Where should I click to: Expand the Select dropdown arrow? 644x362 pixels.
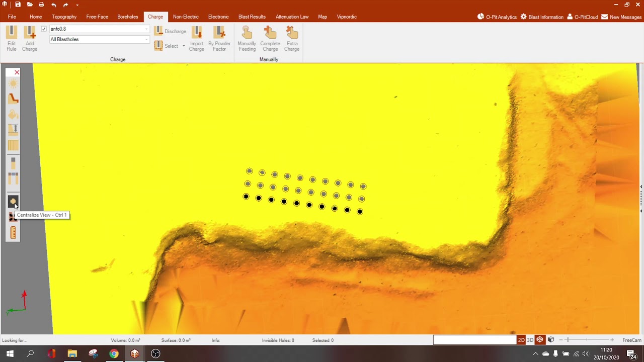[184, 46]
